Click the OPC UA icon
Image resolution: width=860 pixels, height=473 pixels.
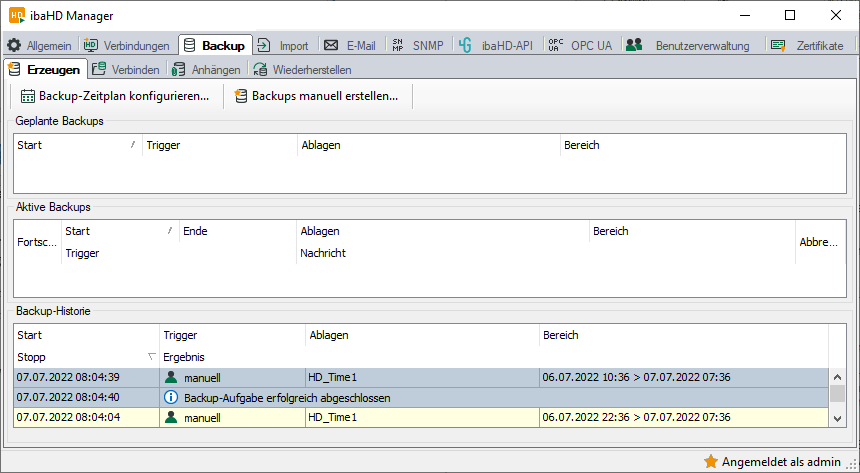tap(556, 45)
